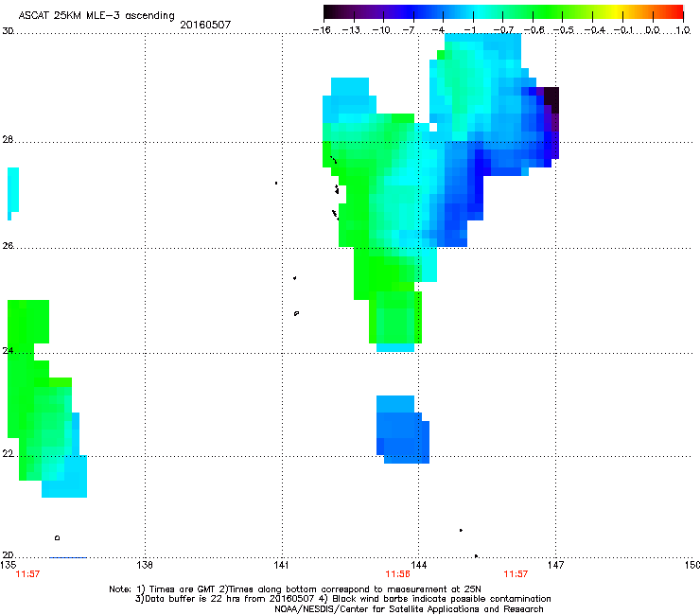Click the -0.1 label on the color scale
The width and height of the screenshot is (700, 615).
coord(623,30)
